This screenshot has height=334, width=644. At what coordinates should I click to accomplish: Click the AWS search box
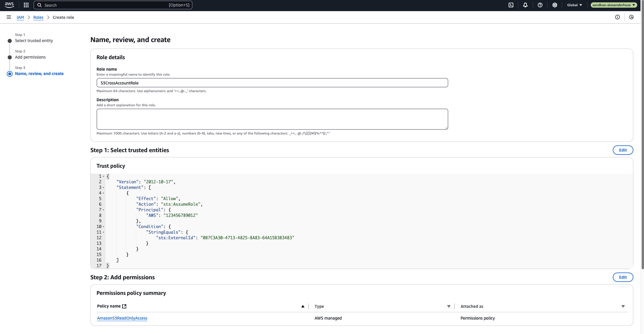pos(113,5)
